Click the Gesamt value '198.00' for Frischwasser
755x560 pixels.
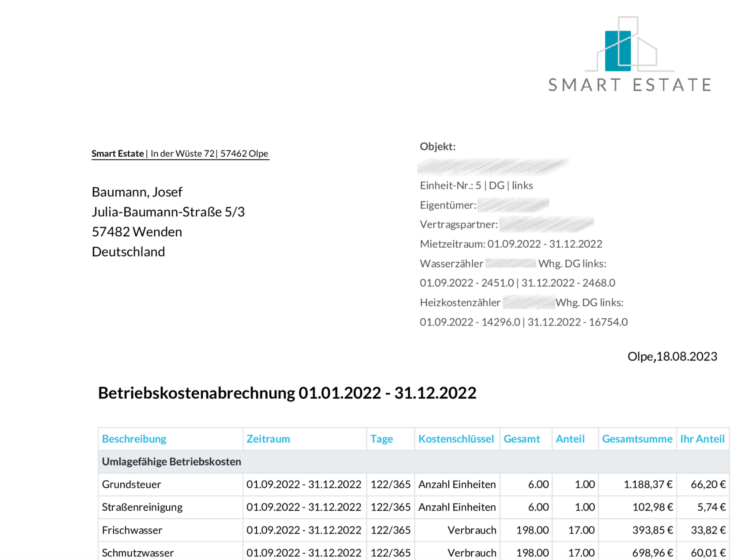point(533,530)
